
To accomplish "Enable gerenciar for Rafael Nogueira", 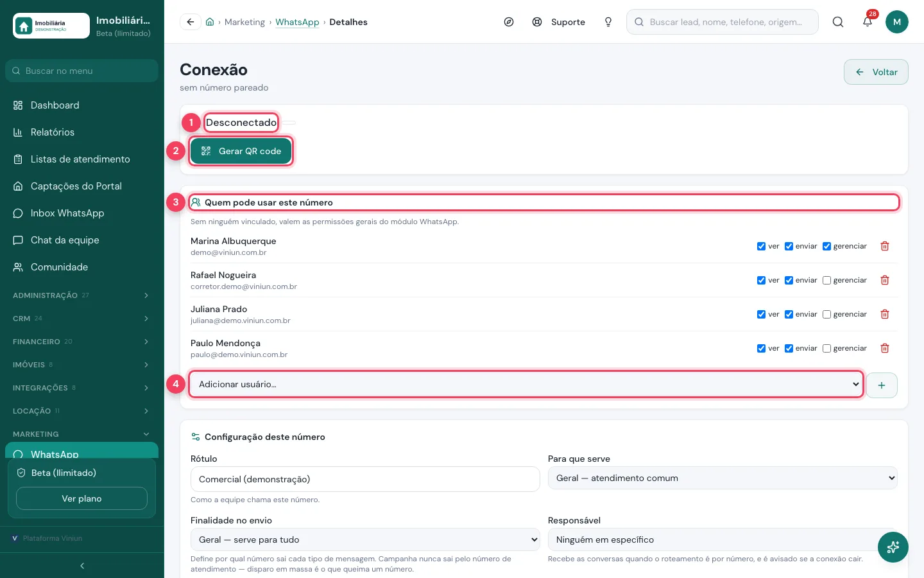I will (826, 281).
